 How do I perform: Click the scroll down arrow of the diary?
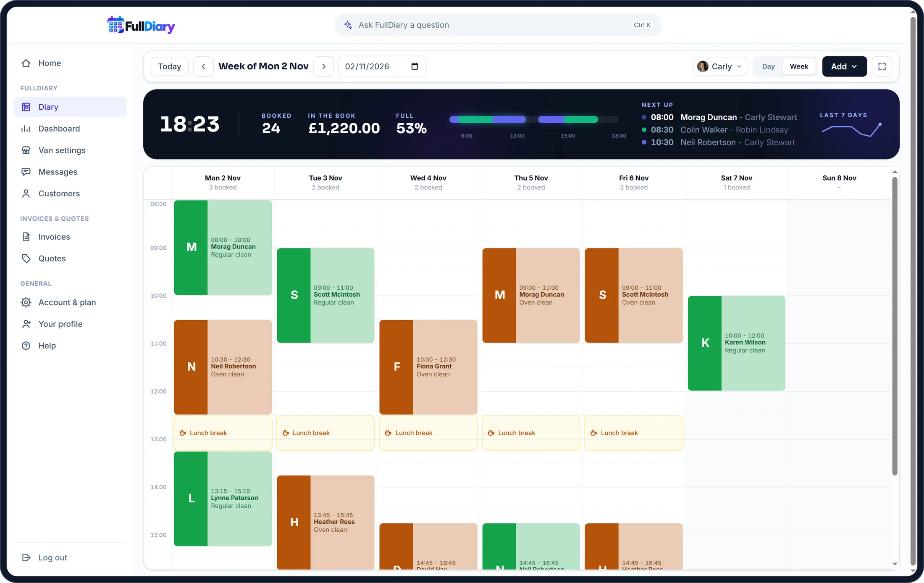click(895, 564)
